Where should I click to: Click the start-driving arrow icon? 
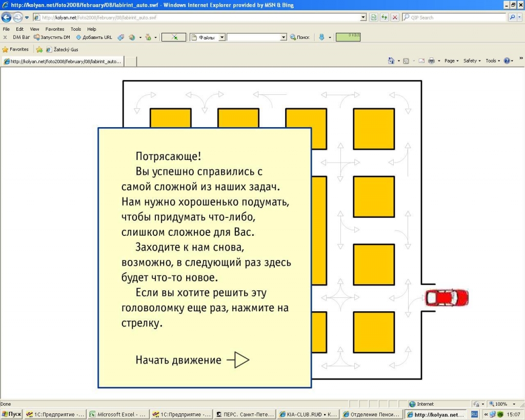click(238, 360)
